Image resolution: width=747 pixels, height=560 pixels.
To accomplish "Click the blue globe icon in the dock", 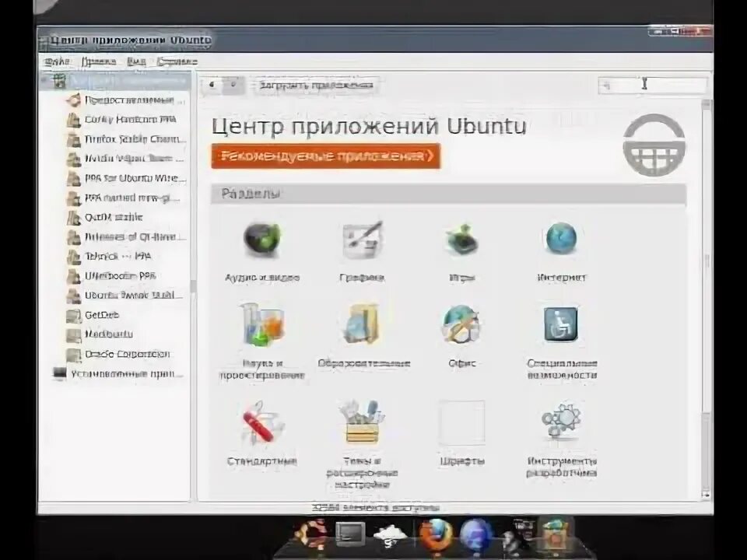I will click(475, 535).
